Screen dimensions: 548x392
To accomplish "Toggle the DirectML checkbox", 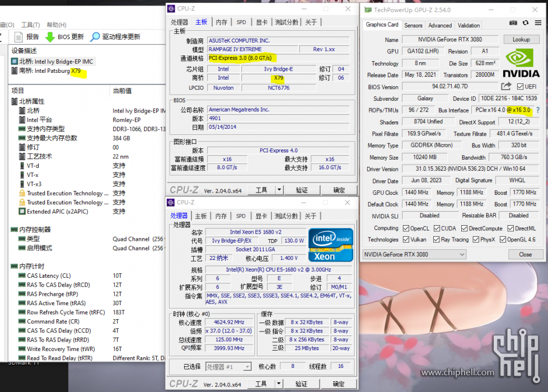I will click(x=510, y=228).
